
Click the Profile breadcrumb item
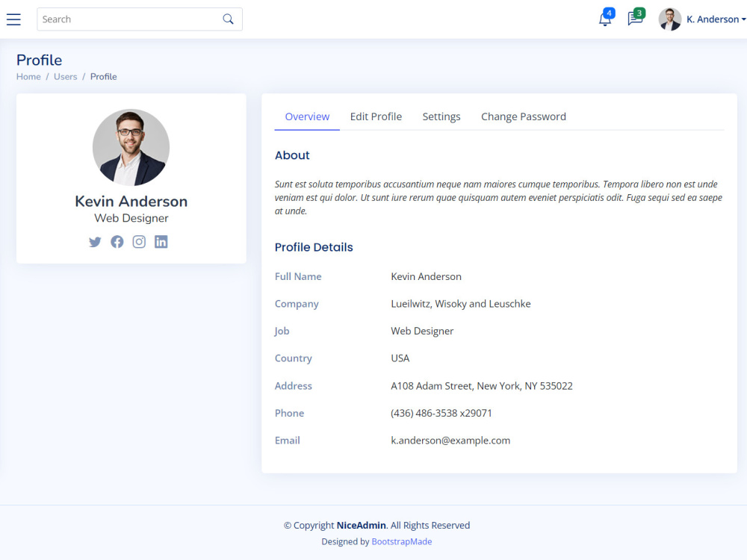pos(103,77)
